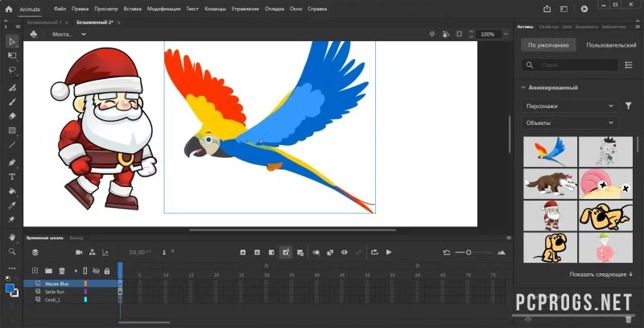Toggle lock all layers
This screenshot has width=644, height=328.
click(x=107, y=271)
